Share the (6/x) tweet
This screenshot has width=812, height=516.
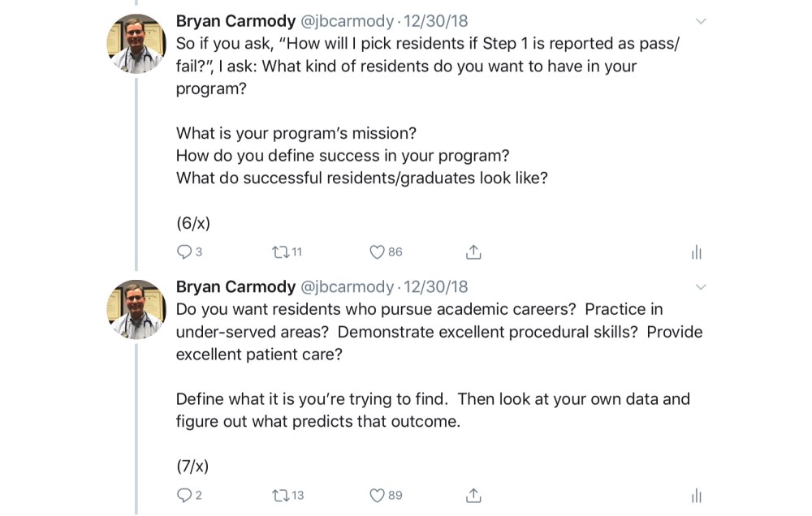[x=473, y=252]
